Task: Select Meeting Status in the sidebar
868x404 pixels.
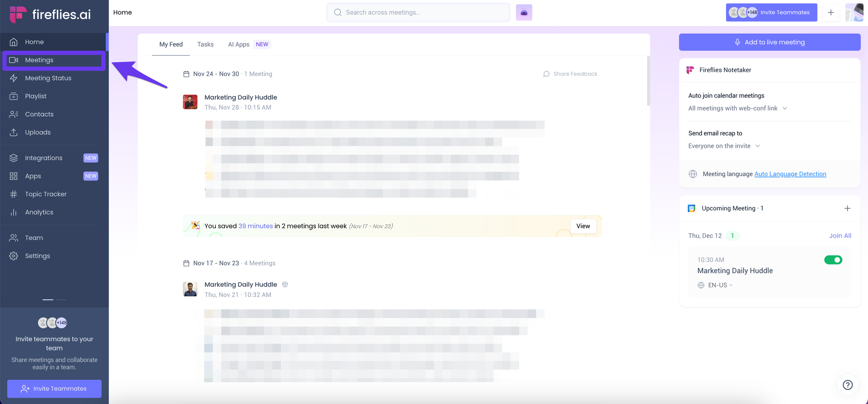Action: pos(54,78)
